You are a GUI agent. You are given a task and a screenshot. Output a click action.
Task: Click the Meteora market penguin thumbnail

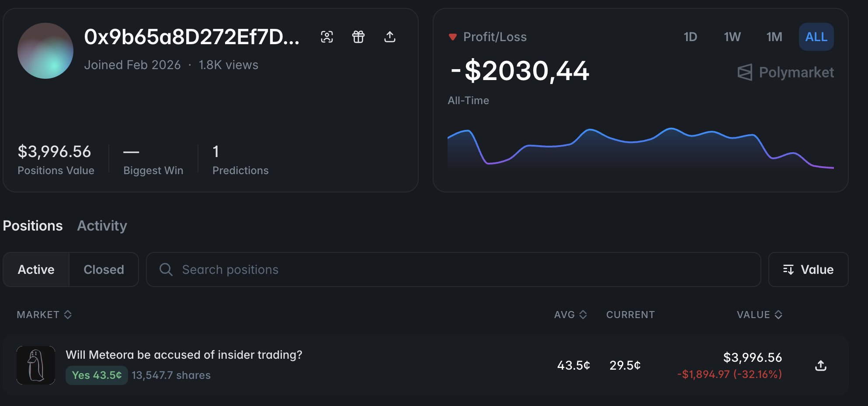point(36,365)
